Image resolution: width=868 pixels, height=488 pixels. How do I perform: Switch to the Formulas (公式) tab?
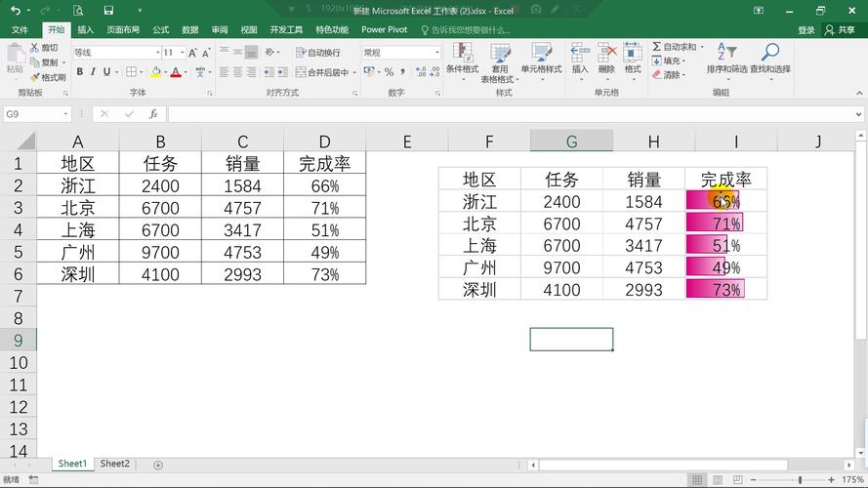pos(160,30)
